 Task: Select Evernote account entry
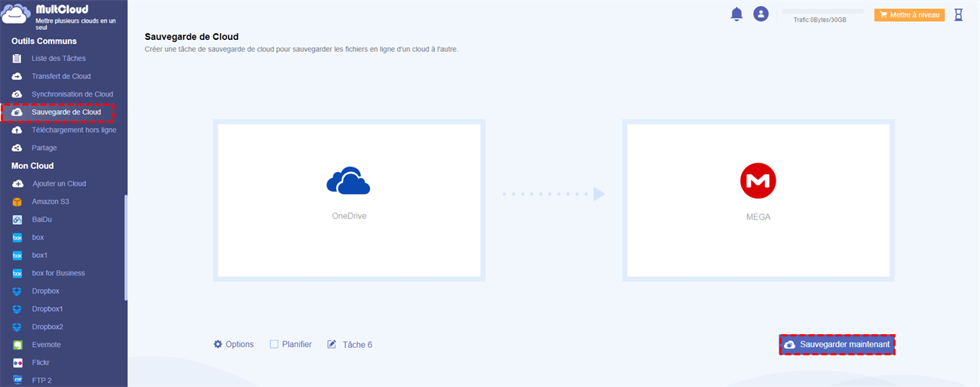tap(46, 345)
